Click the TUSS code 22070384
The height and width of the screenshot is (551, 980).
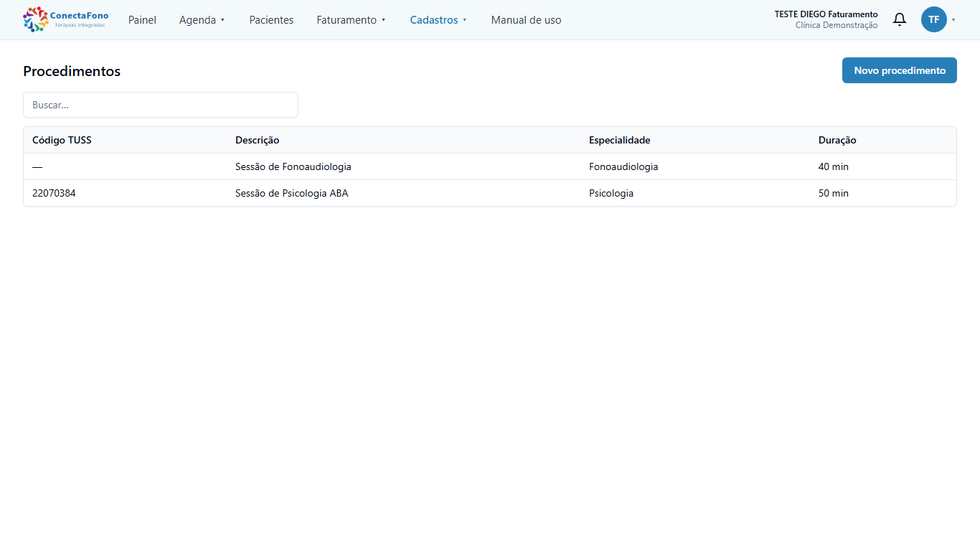point(54,193)
